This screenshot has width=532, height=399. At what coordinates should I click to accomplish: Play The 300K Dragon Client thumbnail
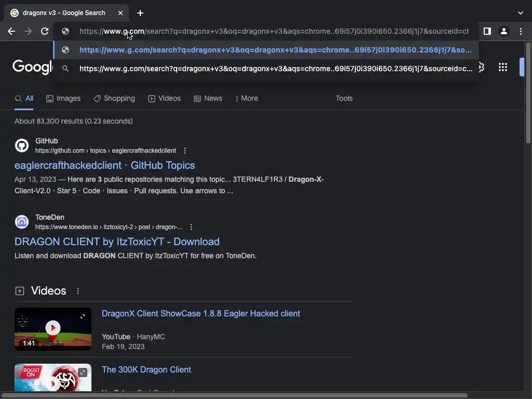[53, 378]
